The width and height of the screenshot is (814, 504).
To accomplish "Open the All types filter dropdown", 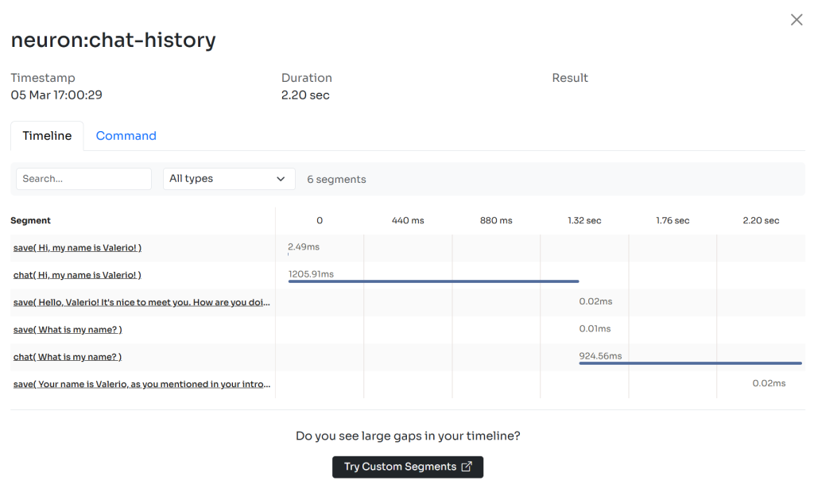I will pyautogui.click(x=229, y=179).
